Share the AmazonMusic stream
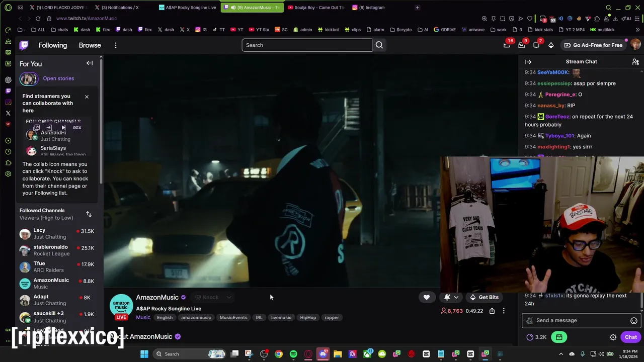Viewport: 644px width, 362px height. coord(492,311)
